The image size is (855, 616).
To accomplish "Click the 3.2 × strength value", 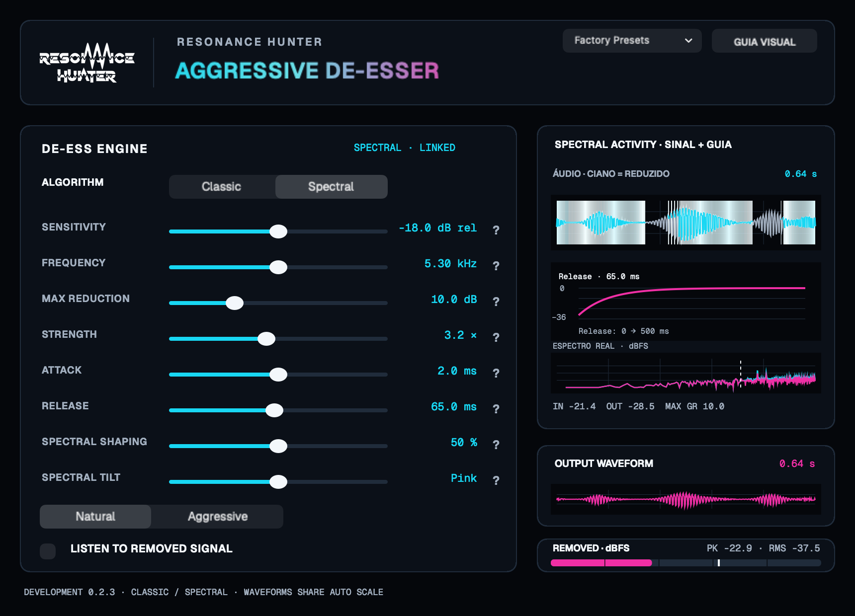I will pos(460,335).
